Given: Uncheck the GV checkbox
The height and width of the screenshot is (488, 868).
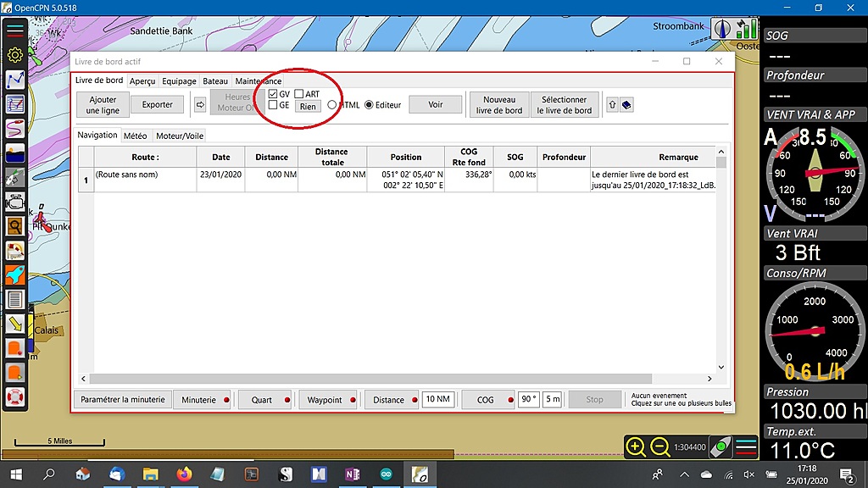Looking at the screenshot, I should click(272, 94).
